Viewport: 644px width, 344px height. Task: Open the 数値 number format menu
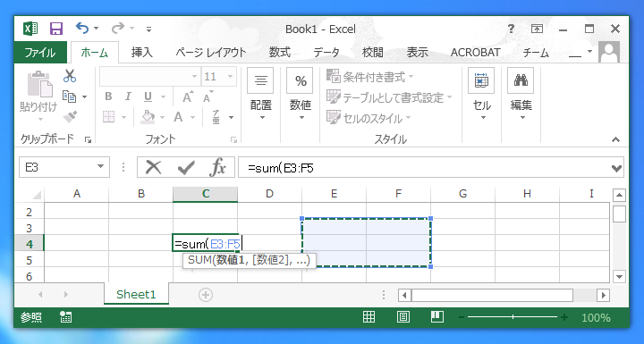pos(301,96)
